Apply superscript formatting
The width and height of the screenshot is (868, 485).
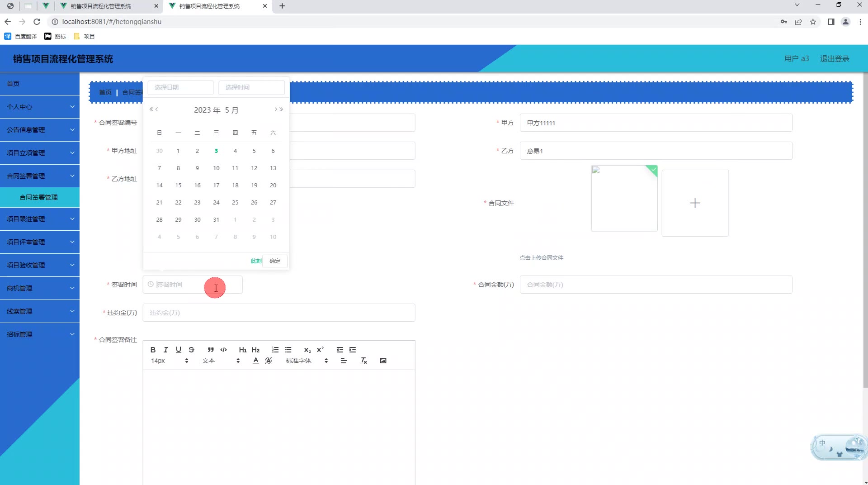[x=320, y=350]
